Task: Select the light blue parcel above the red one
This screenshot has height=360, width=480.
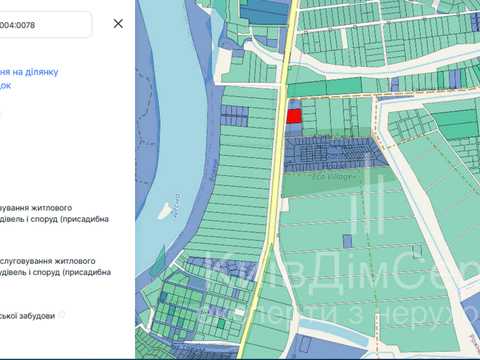Action: (294, 105)
